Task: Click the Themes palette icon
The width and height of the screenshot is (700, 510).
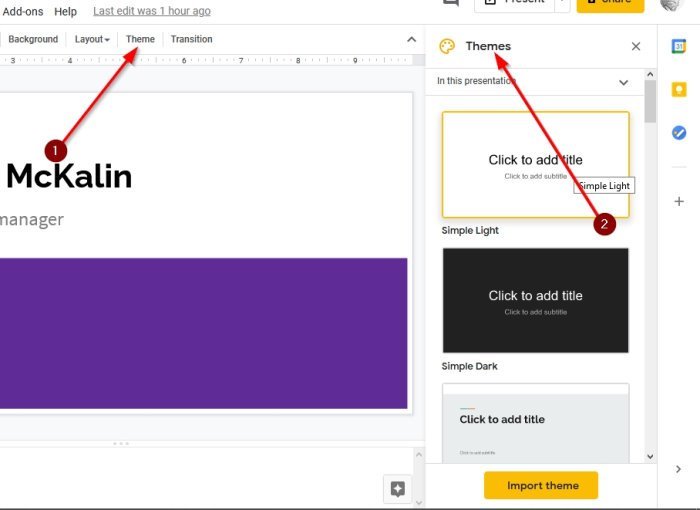Action: click(x=447, y=46)
